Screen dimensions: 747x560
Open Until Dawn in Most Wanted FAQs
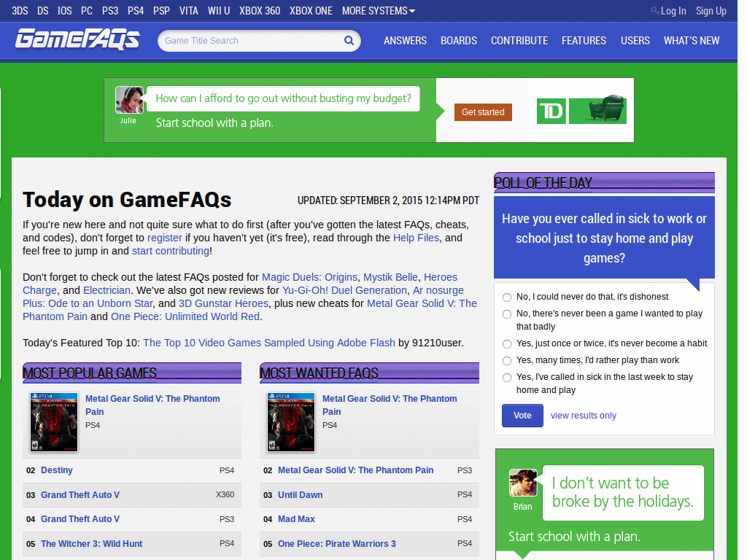click(x=300, y=495)
